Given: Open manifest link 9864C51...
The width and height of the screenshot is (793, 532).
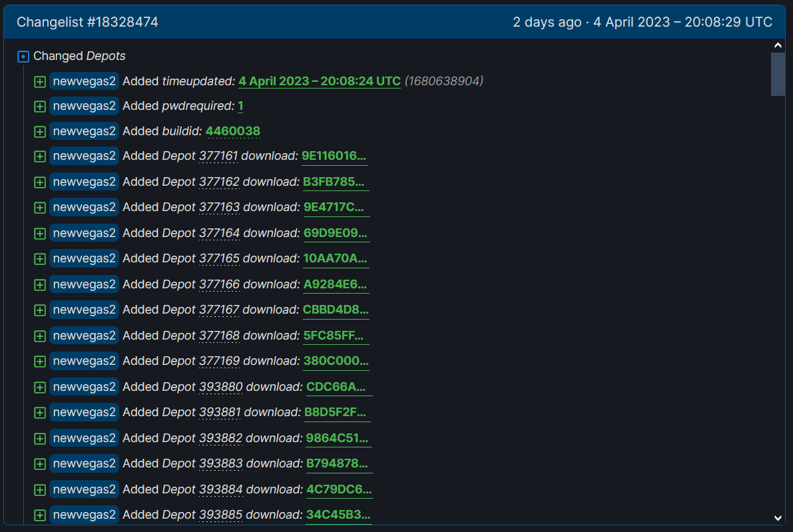Looking at the screenshot, I should 338,438.
